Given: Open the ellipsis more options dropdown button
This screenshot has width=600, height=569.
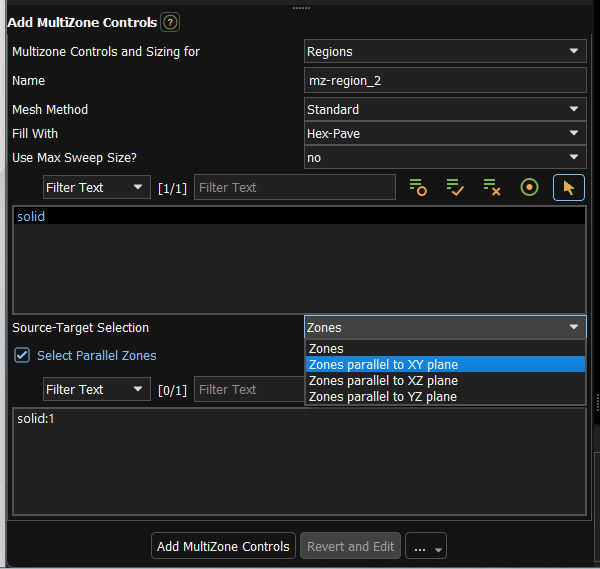Looking at the screenshot, I should coord(426,546).
